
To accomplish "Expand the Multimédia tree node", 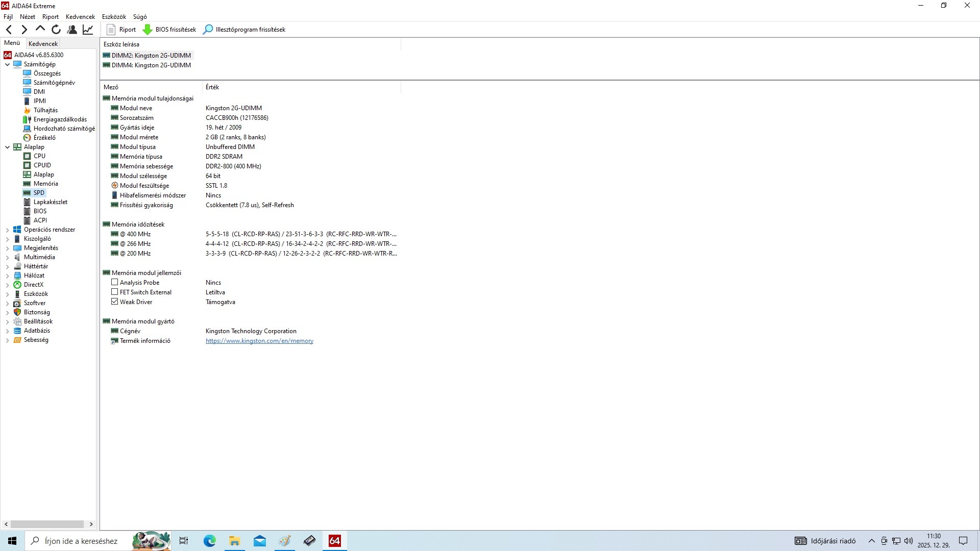I will tap(8, 258).
